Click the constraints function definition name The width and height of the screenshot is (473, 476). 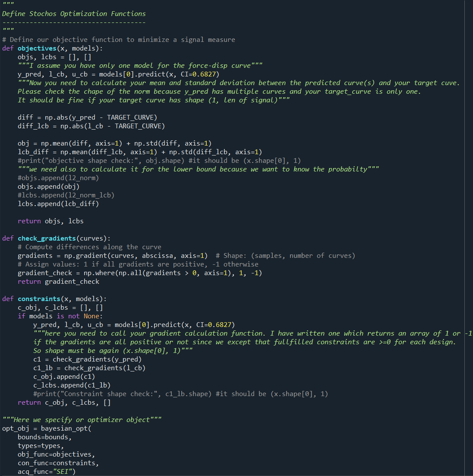(39, 299)
